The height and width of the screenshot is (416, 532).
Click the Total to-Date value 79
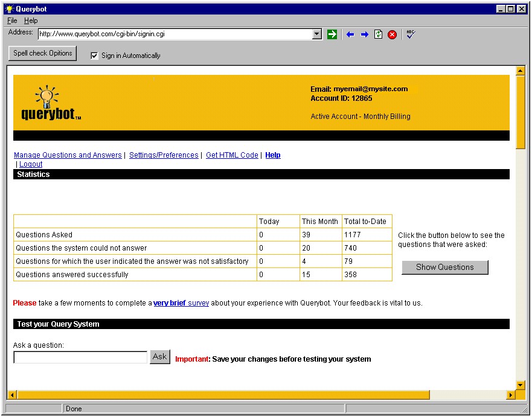coord(348,261)
